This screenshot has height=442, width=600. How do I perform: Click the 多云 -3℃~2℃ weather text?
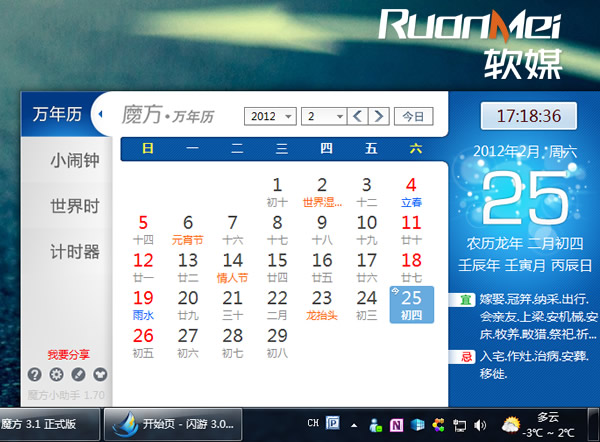[x=548, y=425]
